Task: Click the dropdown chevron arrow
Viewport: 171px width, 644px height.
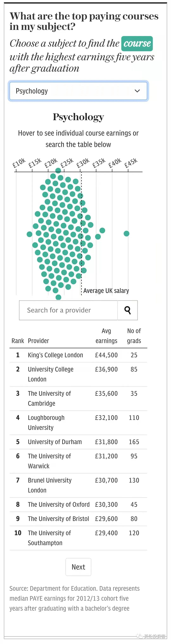Action: [x=137, y=91]
